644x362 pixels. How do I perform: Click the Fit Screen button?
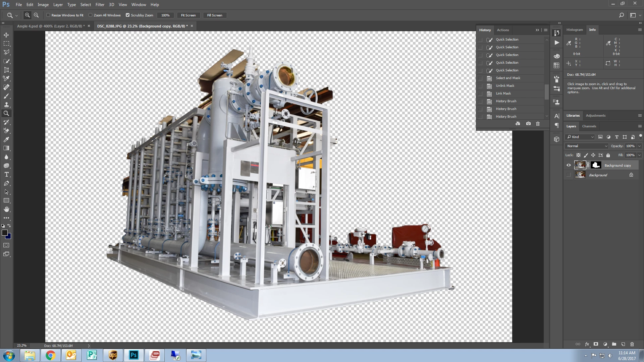tap(188, 15)
